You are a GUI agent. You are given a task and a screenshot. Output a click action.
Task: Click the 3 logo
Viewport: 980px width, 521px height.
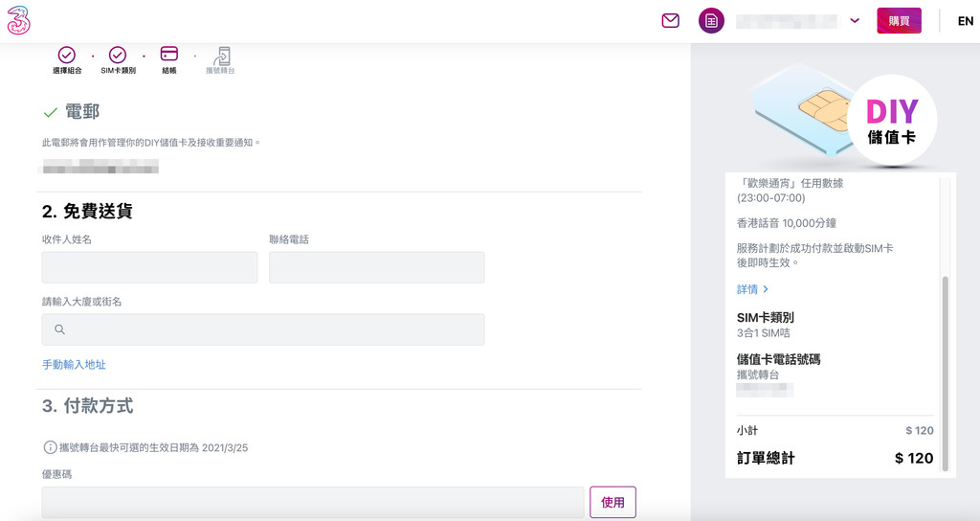click(x=19, y=21)
